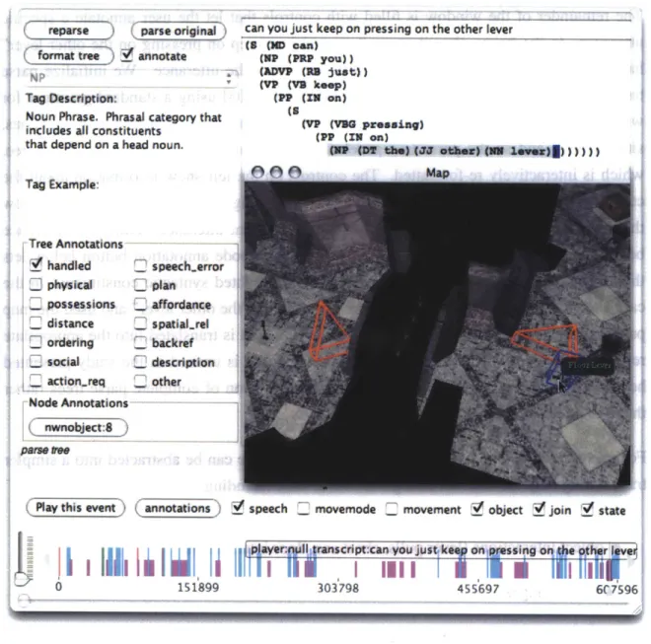Click the right orange camera frustum on map
Image resolution: width=651 pixels, height=644 pixels.
(x=544, y=341)
